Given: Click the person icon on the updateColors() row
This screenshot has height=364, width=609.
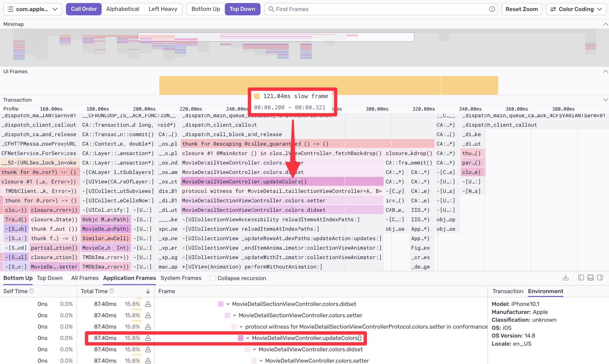Looking at the screenshot, I should tap(148, 338).
